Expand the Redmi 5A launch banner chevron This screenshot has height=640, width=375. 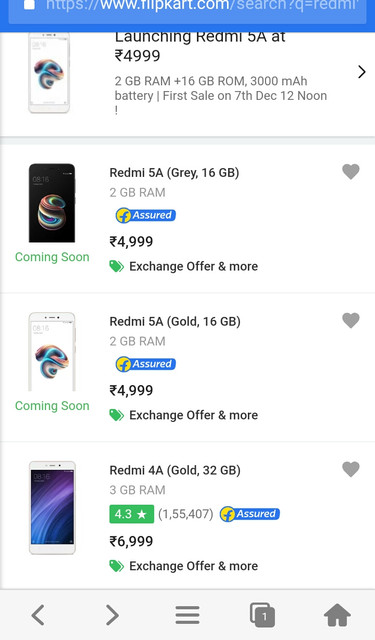click(362, 72)
